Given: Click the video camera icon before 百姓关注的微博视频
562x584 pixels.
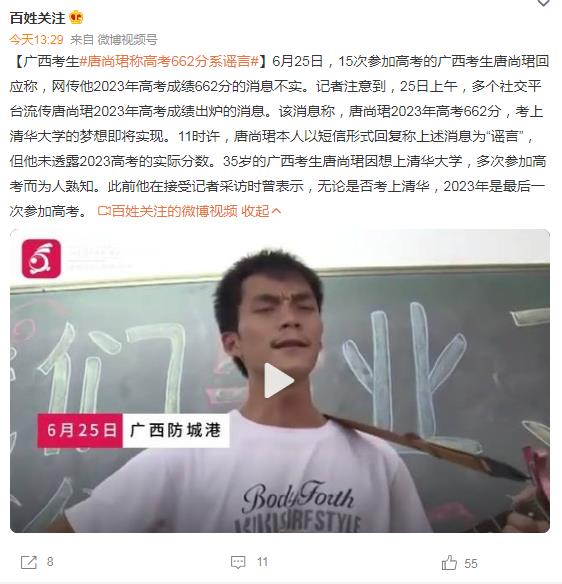Looking at the screenshot, I should (104, 211).
